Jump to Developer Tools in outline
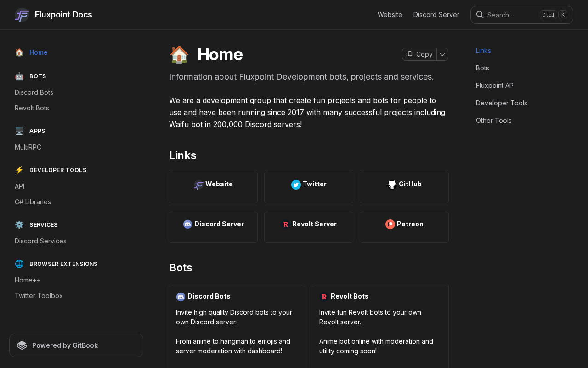This screenshot has height=368, width=588. click(x=502, y=103)
